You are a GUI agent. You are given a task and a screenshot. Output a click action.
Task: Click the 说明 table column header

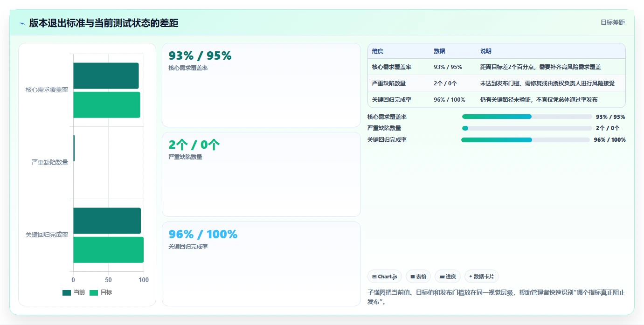(486, 51)
